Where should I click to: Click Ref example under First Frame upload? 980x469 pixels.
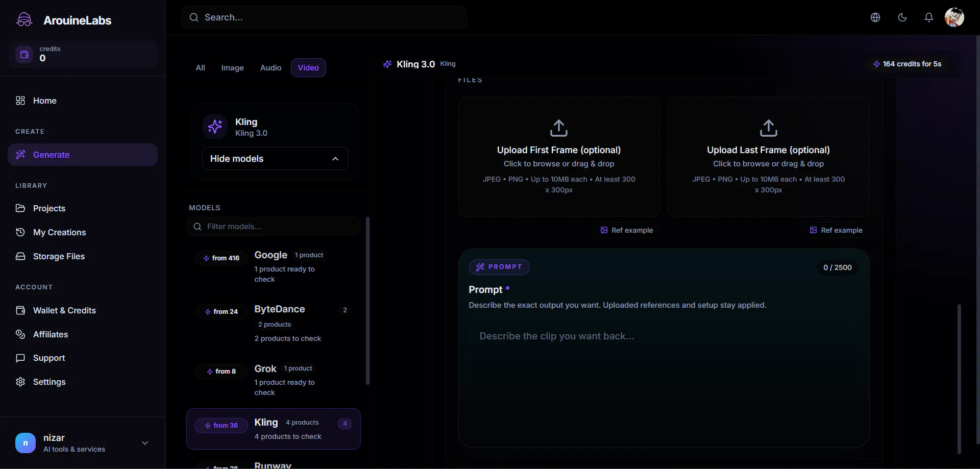tap(627, 230)
